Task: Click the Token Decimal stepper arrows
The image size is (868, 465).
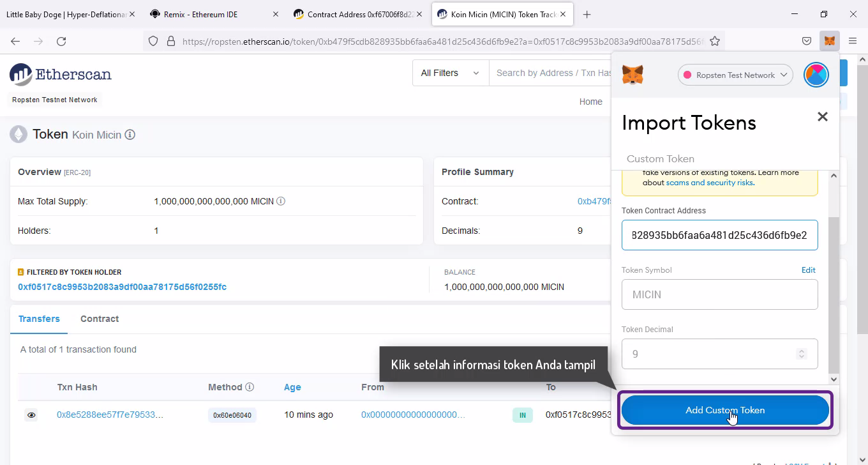Action: pos(802,354)
